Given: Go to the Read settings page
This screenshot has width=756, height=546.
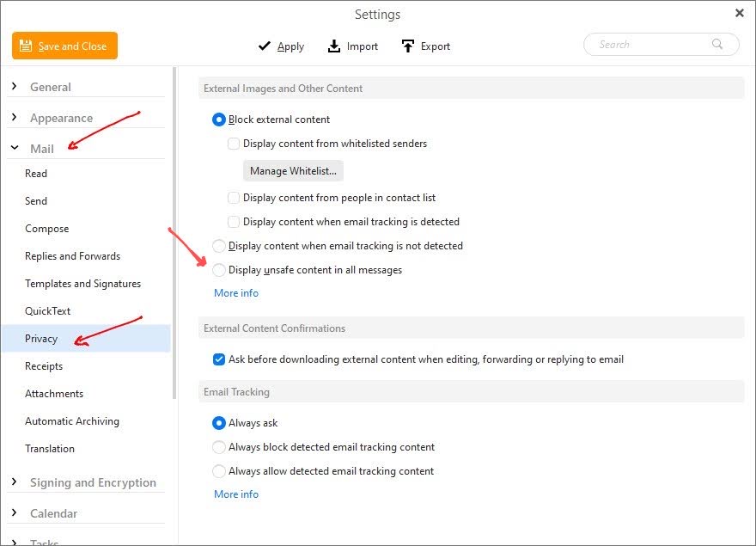Looking at the screenshot, I should 36,174.
